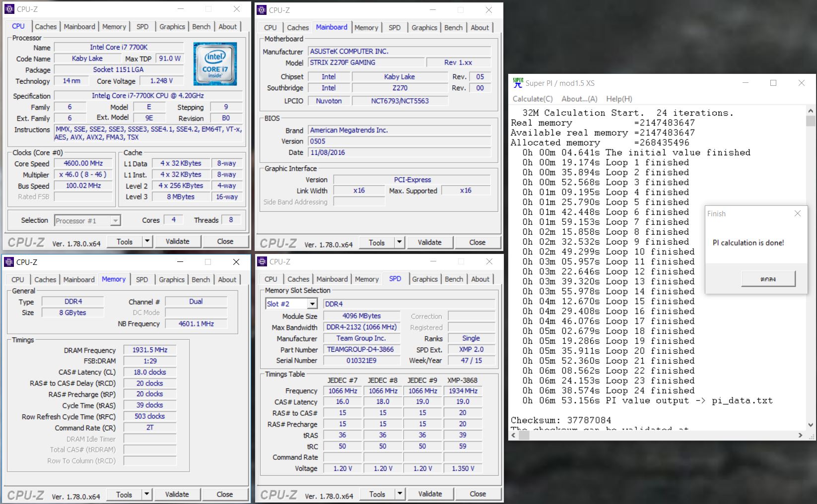Confirm the PI calculation done dialog

point(768,279)
